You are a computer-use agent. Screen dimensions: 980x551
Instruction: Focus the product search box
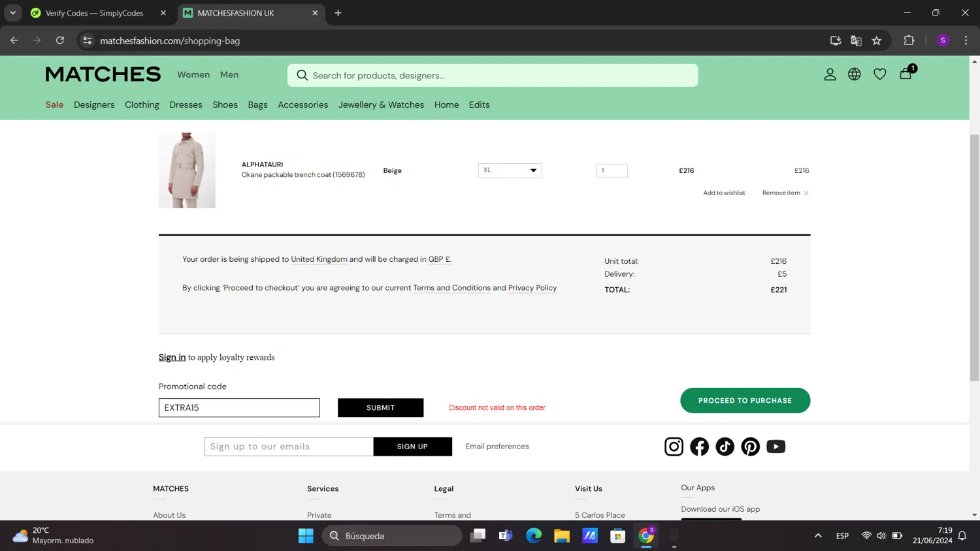tap(493, 75)
